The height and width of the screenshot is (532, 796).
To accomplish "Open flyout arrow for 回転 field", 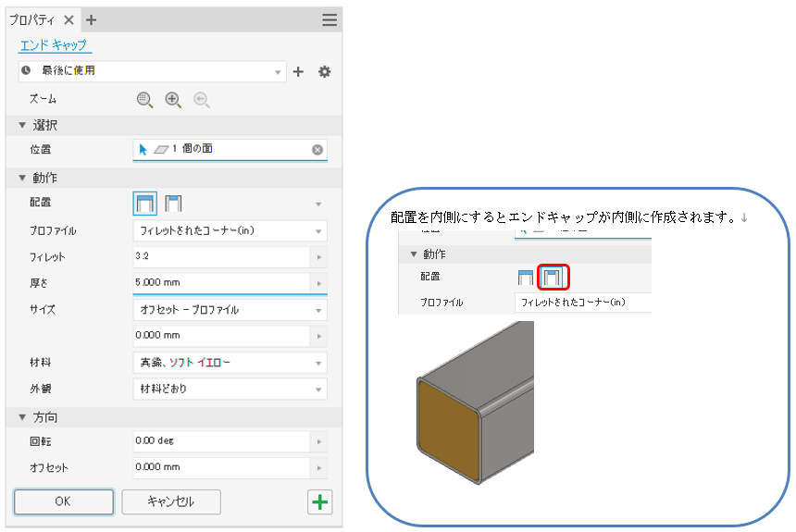I will point(318,441).
